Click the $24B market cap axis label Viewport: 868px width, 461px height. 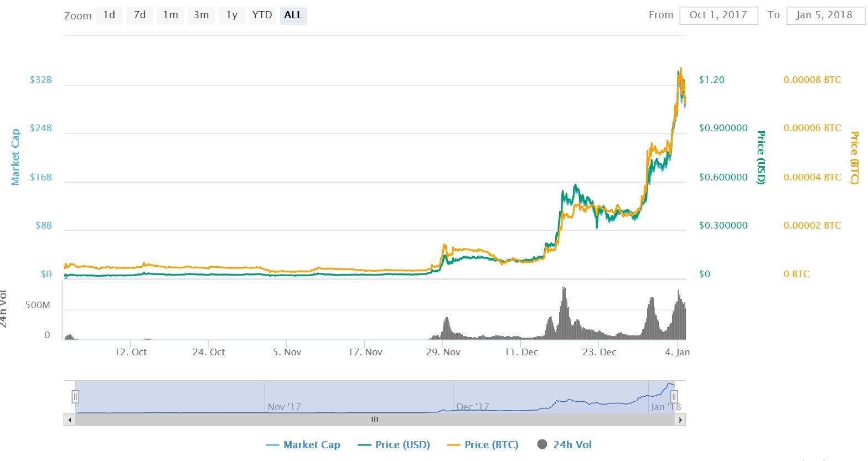41,128
